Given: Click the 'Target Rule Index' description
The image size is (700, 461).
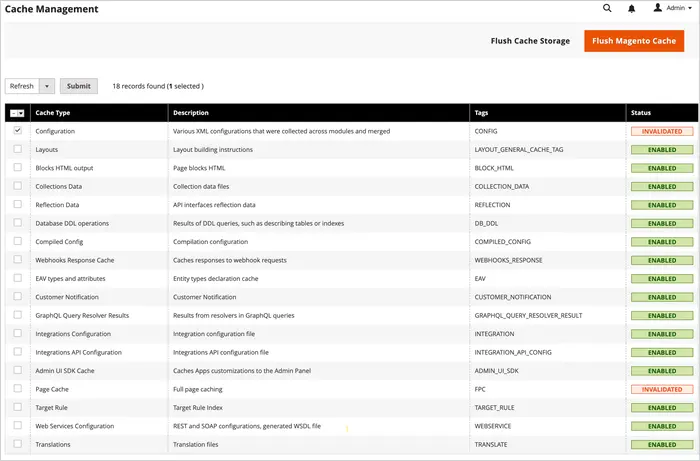Looking at the screenshot, I should pyautogui.click(x=198, y=407).
